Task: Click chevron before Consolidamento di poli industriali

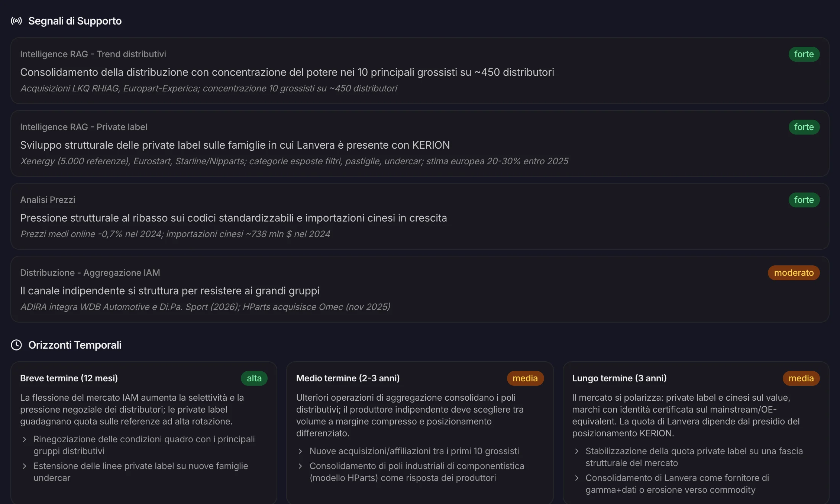Action: [300, 466]
